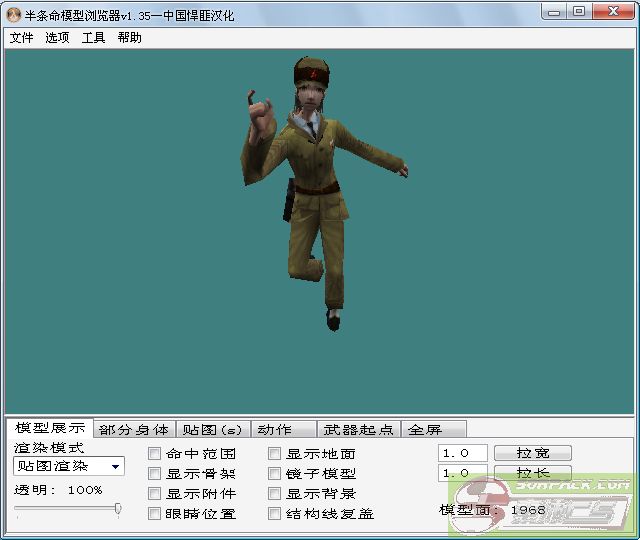Enable the 显示骨架 checkbox
This screenshot has height=540, width=640.
155,474
